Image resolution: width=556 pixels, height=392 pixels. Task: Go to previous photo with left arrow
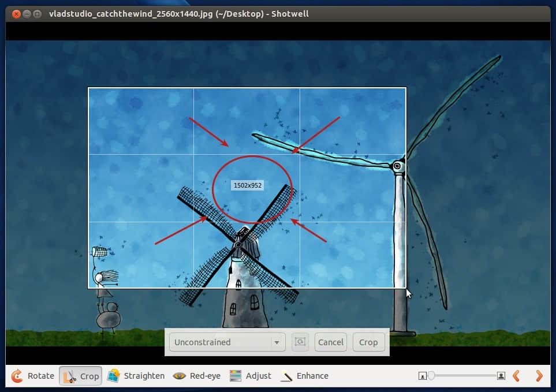[x=517, y=376]
